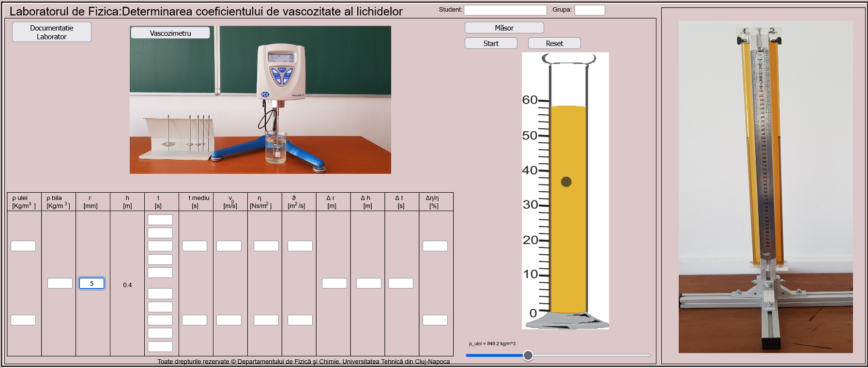Select the Δ h input field
868x368 pixels.
[x=369, y=283]
